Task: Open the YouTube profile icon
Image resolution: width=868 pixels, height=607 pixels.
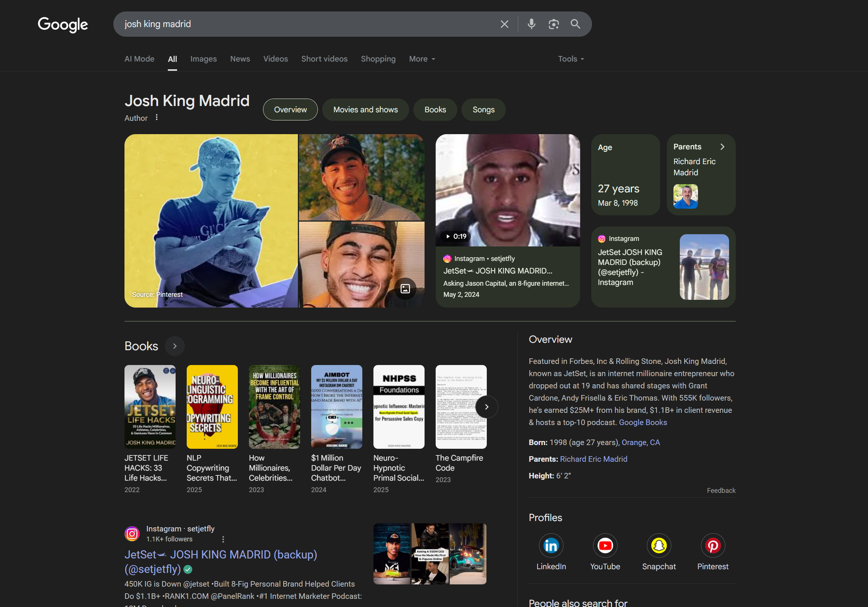Action: click(x=605, y=545)
